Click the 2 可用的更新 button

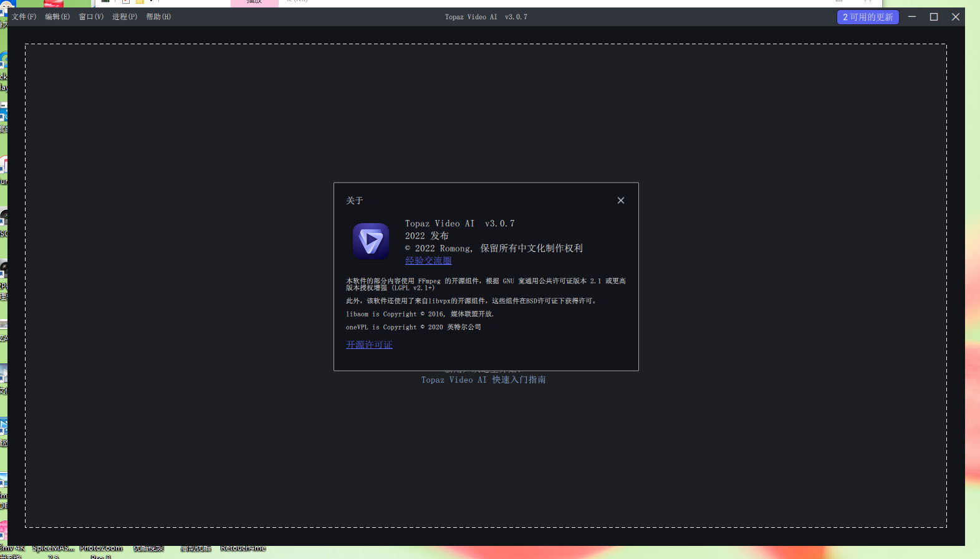click(868, 17)
